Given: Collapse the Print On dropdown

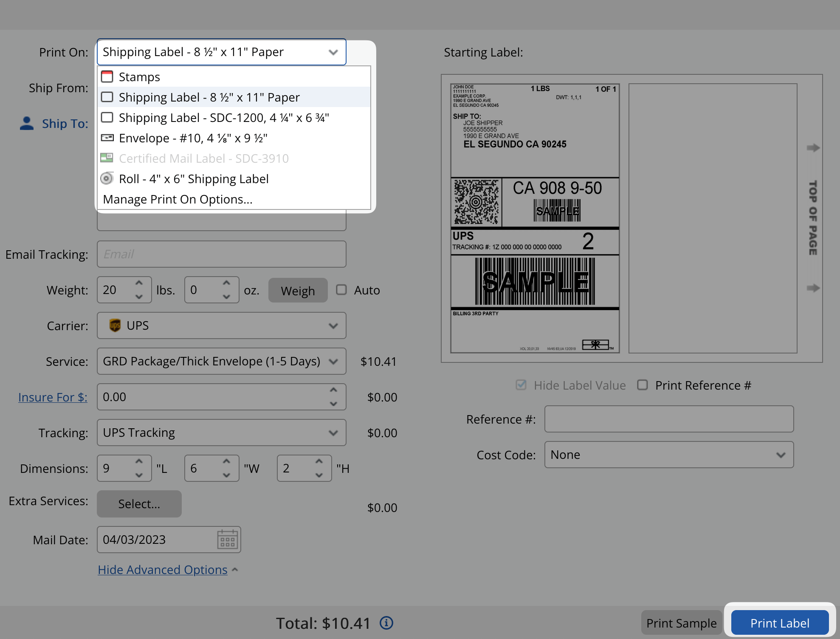Looking at the screenshot, I should click(333, 52).
